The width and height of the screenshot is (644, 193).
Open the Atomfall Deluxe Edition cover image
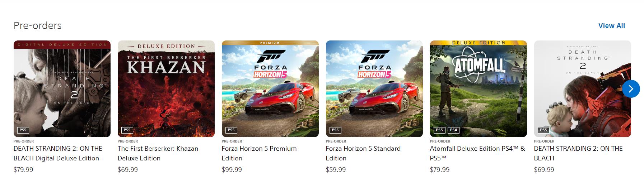tap(479, 88)
